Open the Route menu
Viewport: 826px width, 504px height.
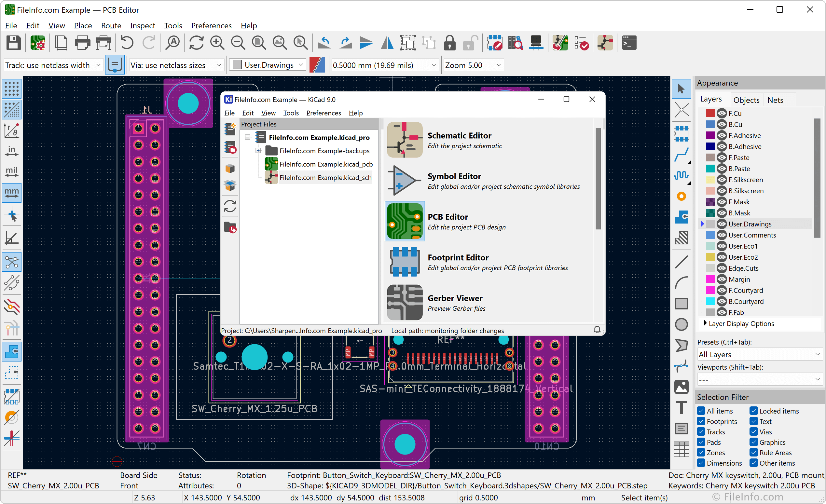click(x=111, y=25)
